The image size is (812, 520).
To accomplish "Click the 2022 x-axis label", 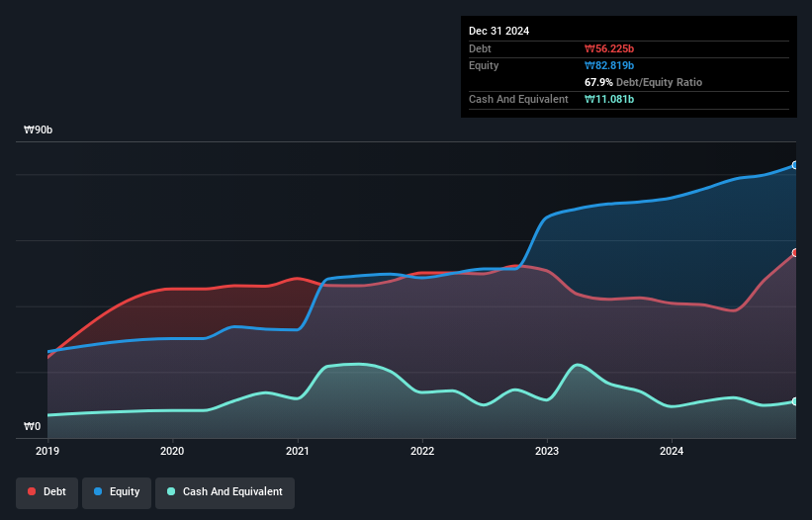I will pos(422,451).
